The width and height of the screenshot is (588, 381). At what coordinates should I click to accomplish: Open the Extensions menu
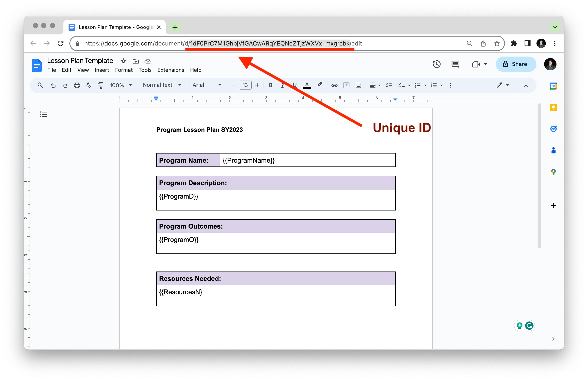tap(171, 70)
